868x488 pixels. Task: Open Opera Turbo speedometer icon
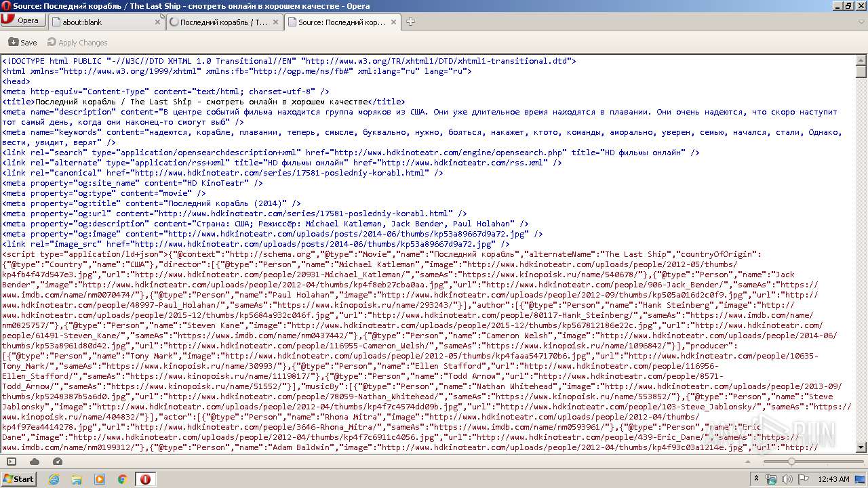click(x=58, y=462)
